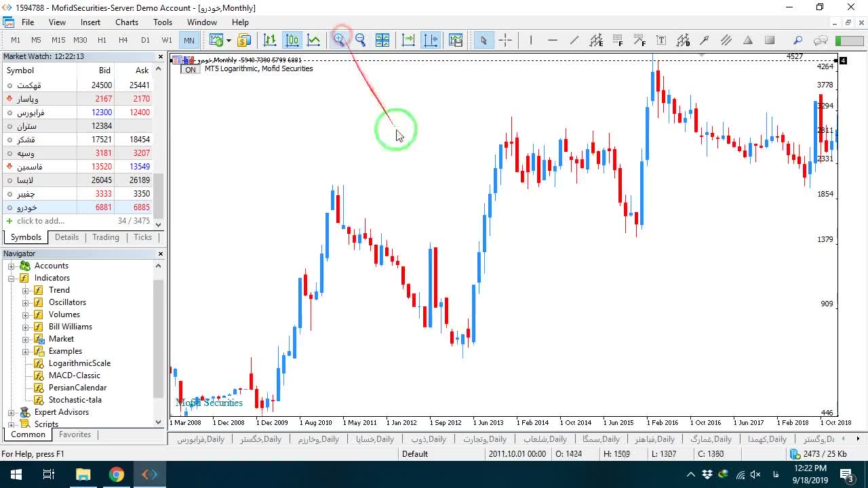The height and width of the screenshot is (488, 868).
Task: Open the chat bubbles icon
Action: click(x=821, y=40)
